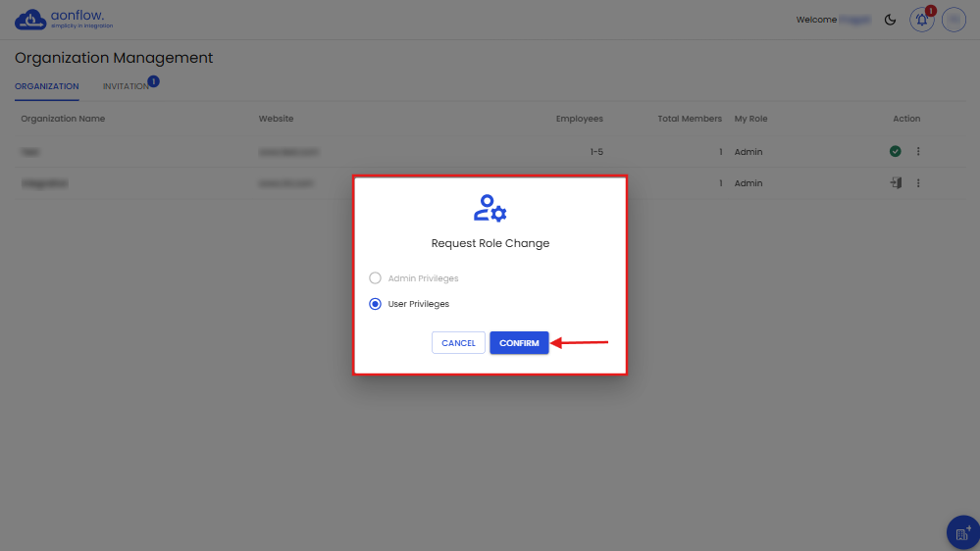Toggle dark mode with the moon icon

click(x=890, y=20)
